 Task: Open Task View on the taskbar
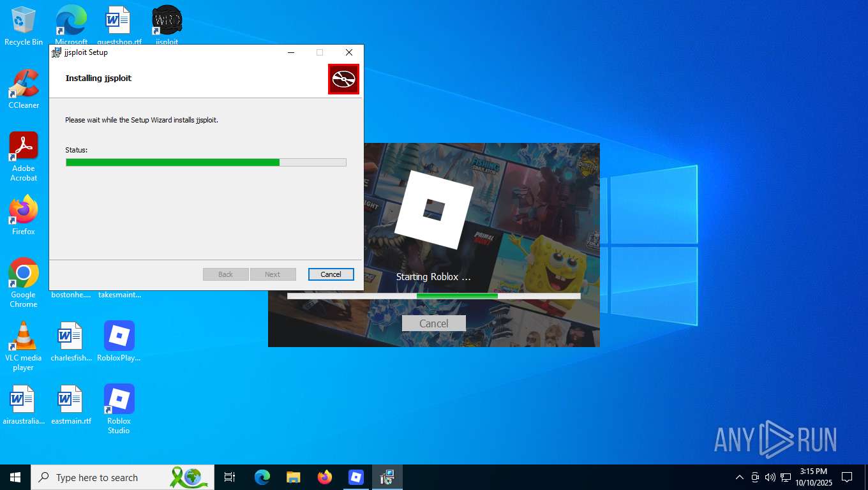click(x=230, y=477)
